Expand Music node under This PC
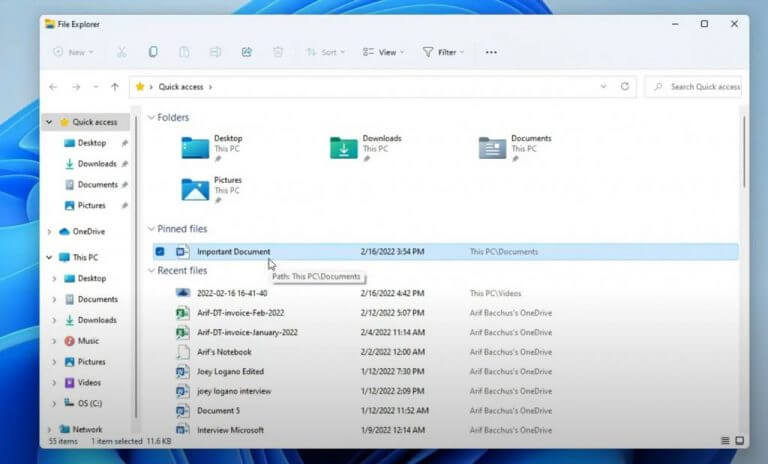 coord(54,341)
